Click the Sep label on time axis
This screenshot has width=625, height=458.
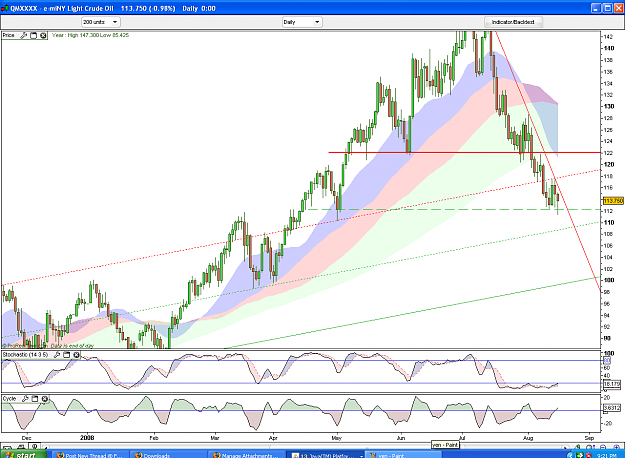pyautogui.click(x=590, y=438)
